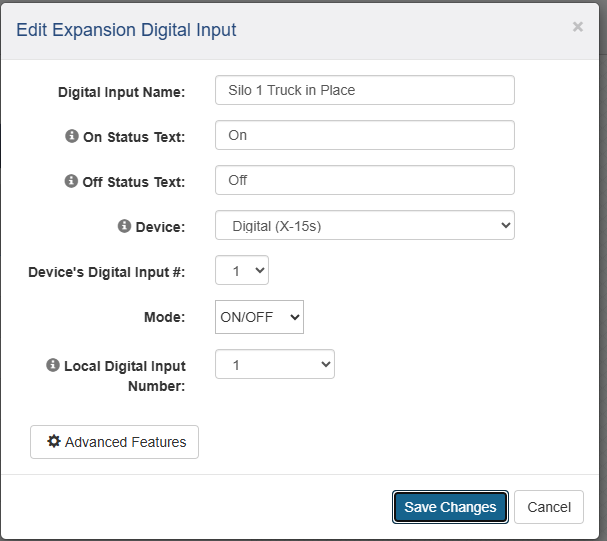607x541 pixels.
Task: Open the Mode dropdown set to ON/OFF
Action: click(x=259, y=317)
